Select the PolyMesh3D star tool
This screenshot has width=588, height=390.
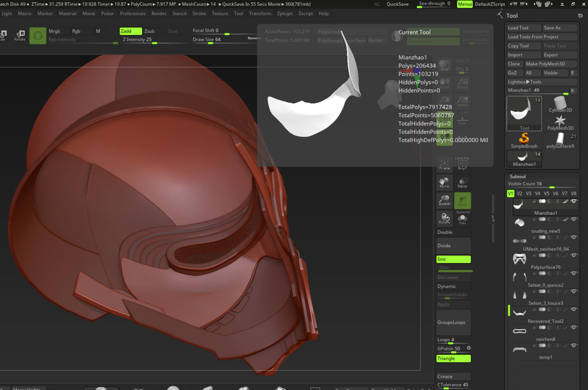[x=560, y=123]
